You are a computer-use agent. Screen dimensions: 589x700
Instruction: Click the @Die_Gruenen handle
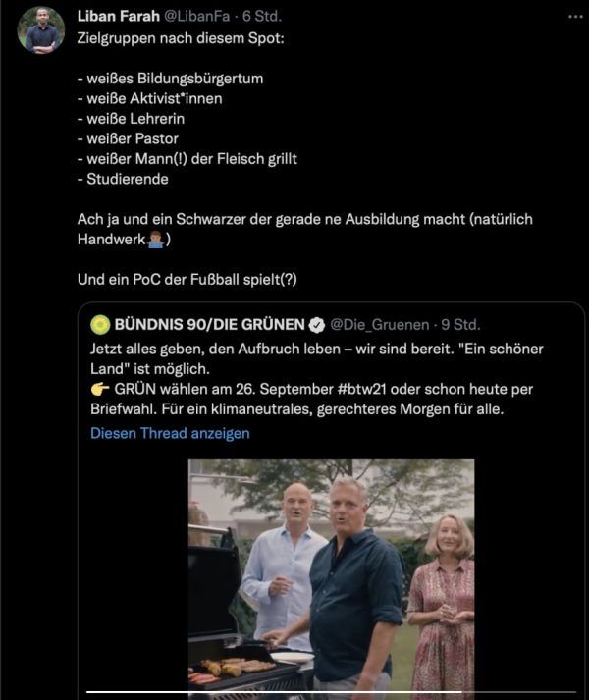click(x=380, y=325)
